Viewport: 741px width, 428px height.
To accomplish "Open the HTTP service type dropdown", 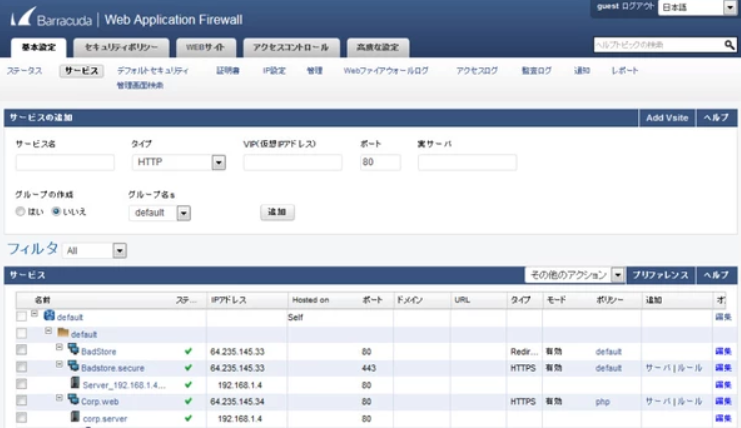I will [x=179, y=162].
